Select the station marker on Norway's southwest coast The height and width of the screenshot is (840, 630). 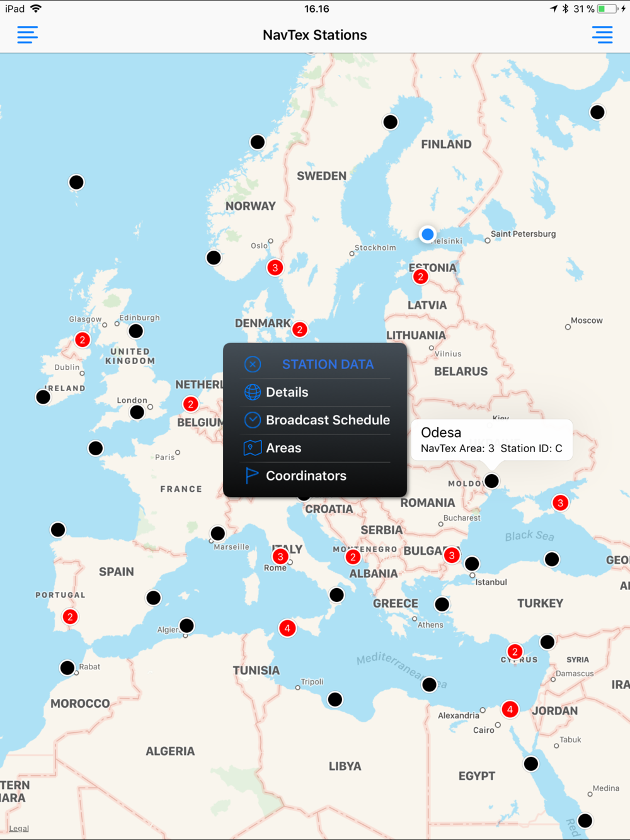pos(214,258)
